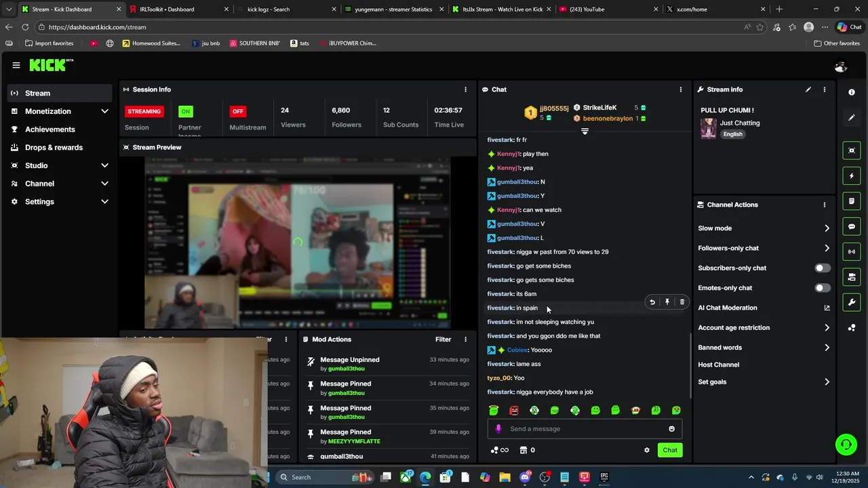Switch to the YouTube browser tab
This screenshot has height=488, width=868.
608,9
